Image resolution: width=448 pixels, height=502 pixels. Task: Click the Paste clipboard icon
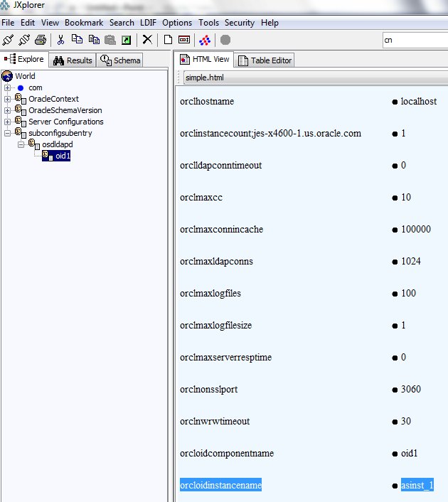[x=110, y=40]
